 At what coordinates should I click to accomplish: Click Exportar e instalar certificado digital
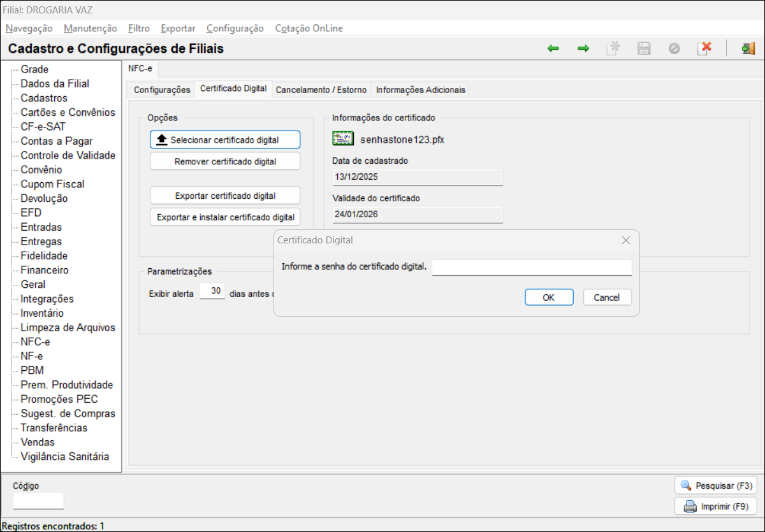point(225,217)
